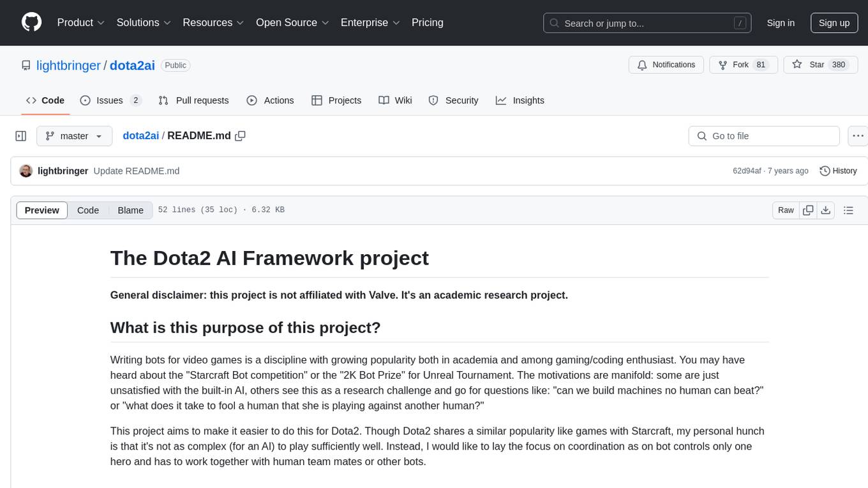The height and width of the screenshot is (488, 868).
Task: Switch to Code view
Action: 88,210
